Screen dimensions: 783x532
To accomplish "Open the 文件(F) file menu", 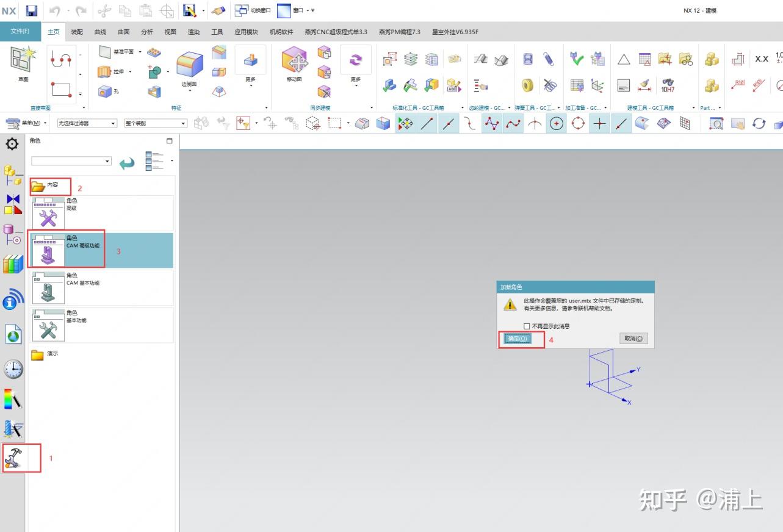I will point(20,32).
